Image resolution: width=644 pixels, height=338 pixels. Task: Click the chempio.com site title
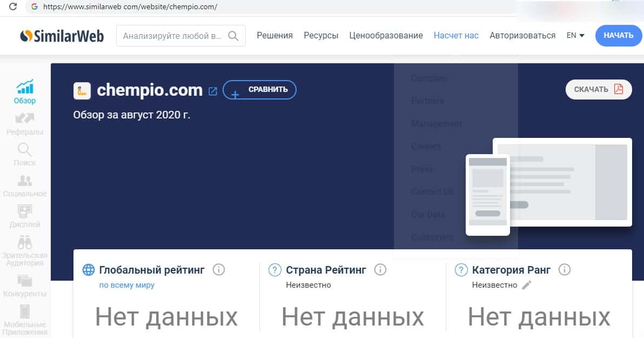[x=150, y=90]
